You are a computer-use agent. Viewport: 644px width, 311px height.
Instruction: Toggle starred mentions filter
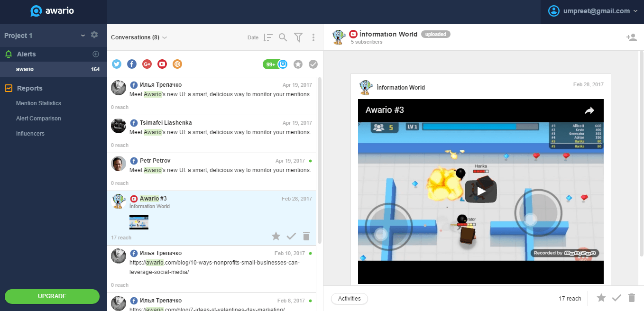pos(298,64)
